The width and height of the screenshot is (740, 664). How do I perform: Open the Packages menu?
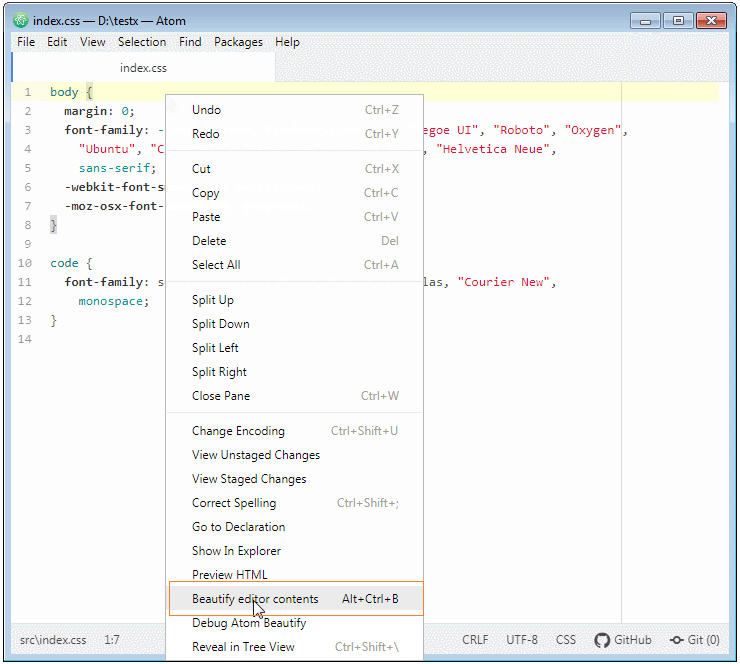pos(238,42)
